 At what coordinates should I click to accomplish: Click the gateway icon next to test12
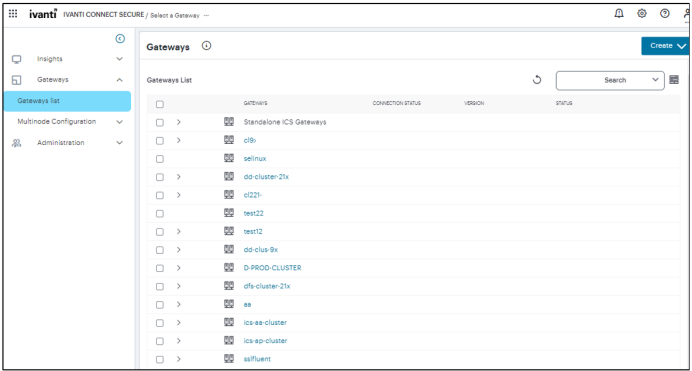point(229,231)
